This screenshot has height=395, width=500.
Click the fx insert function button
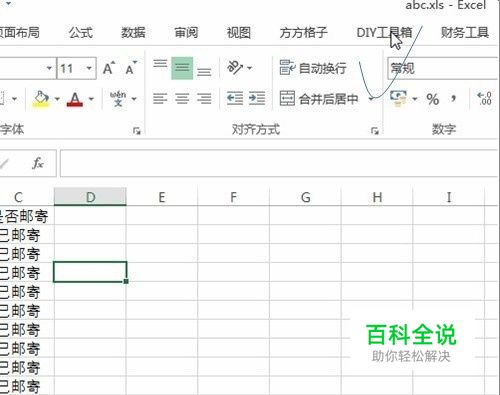click(38, 163)
